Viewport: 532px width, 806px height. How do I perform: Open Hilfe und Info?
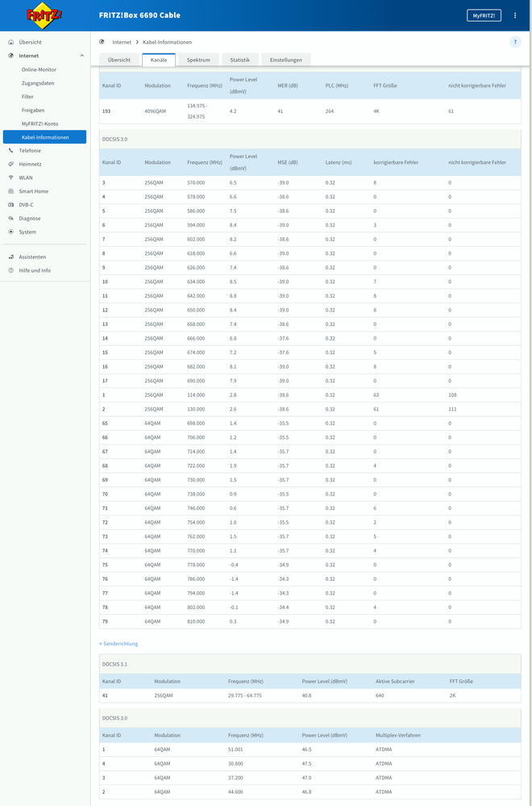[35, 270]
